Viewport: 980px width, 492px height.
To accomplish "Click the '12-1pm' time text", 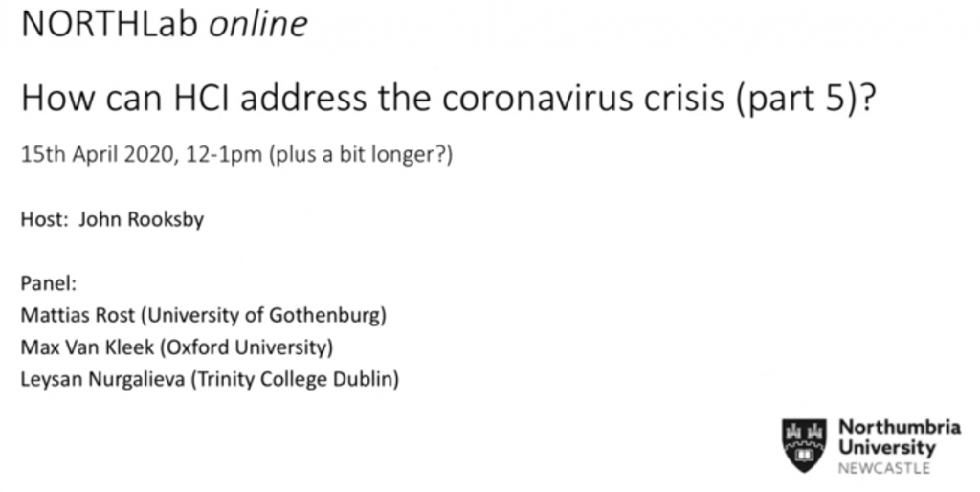I will (224, 154).
